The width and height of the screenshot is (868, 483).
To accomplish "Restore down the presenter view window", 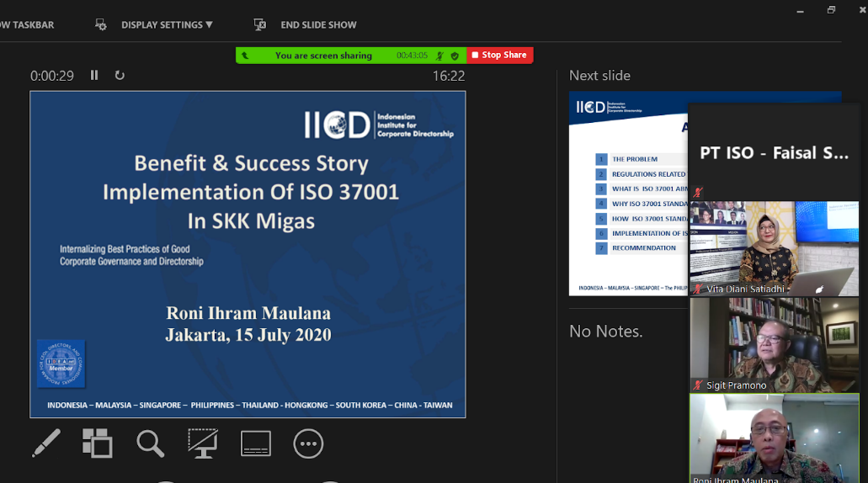I will coord(831,10).
